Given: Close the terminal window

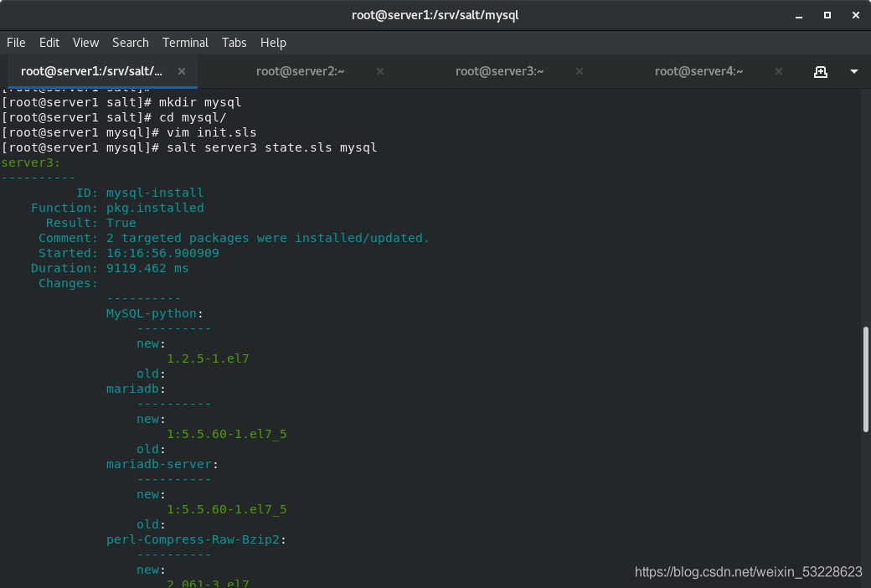Looking at the screenshot, I should point(855,16).
